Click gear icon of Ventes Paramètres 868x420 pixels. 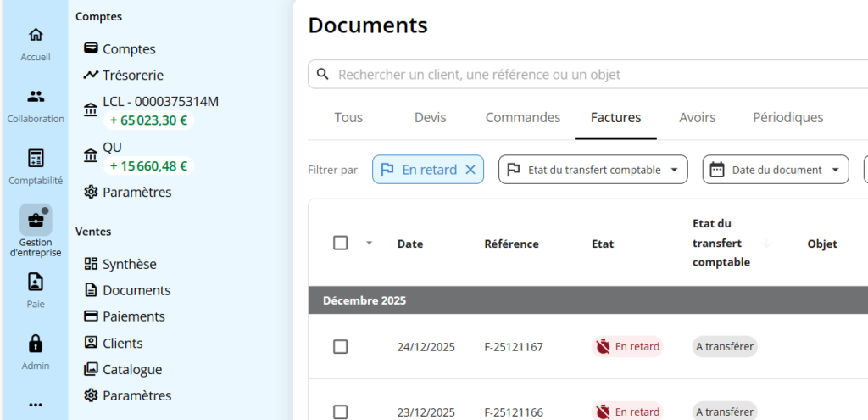coord(90,395)
